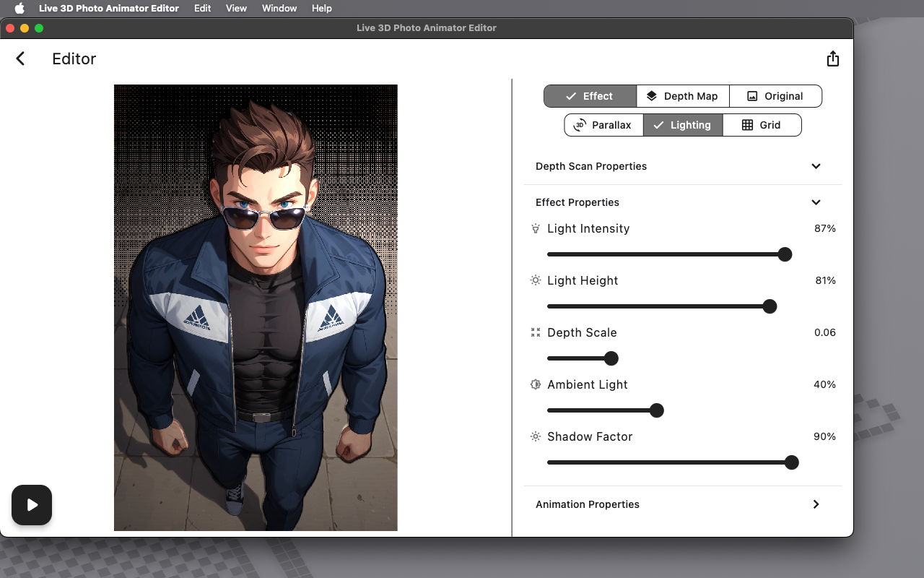Switch to Depth Map view
924x578 pixels.
[683, 96]
